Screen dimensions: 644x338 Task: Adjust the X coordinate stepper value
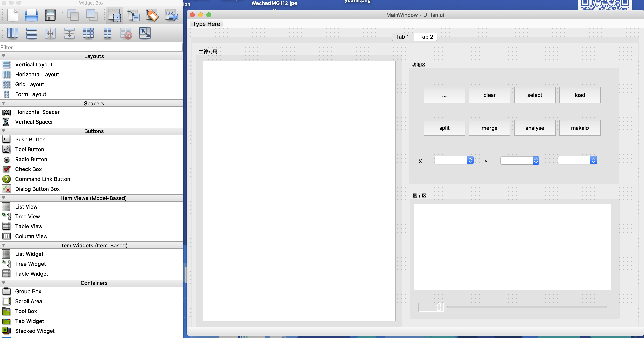pos(470,161)
